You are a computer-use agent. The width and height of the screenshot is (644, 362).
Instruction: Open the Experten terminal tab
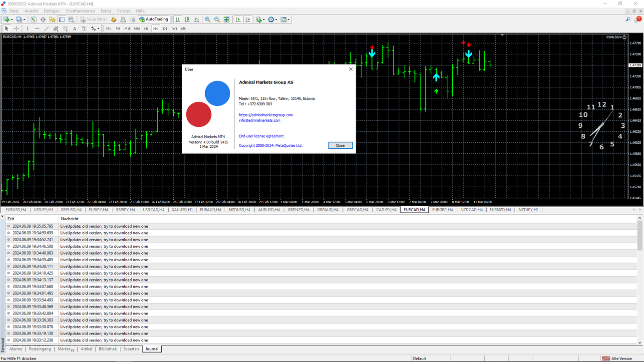(131, 349)
